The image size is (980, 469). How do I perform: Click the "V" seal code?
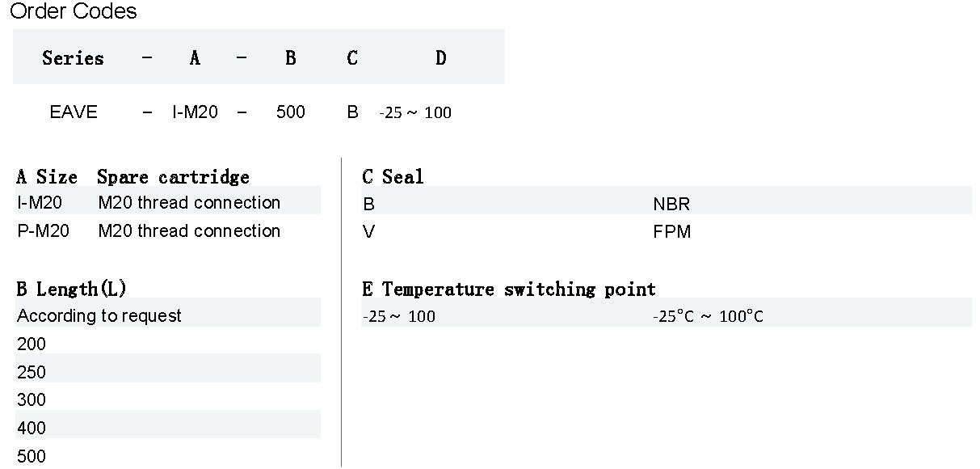click(369, 233)
